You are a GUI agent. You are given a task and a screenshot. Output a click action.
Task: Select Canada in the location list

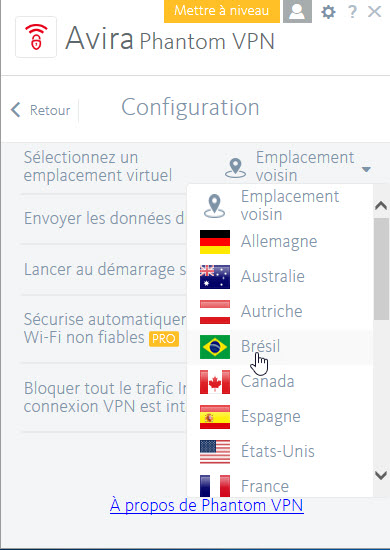[280, 382]
